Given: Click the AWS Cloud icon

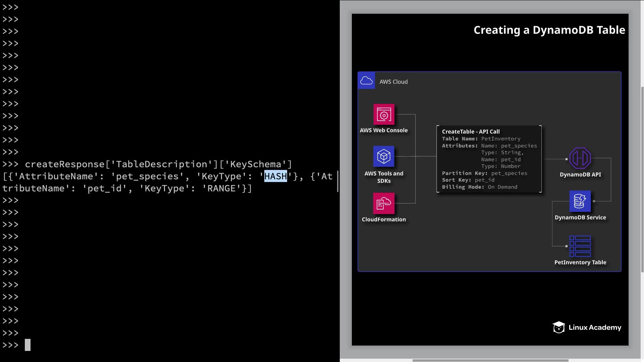Looking at the screenshot, I should pos(366,81).
